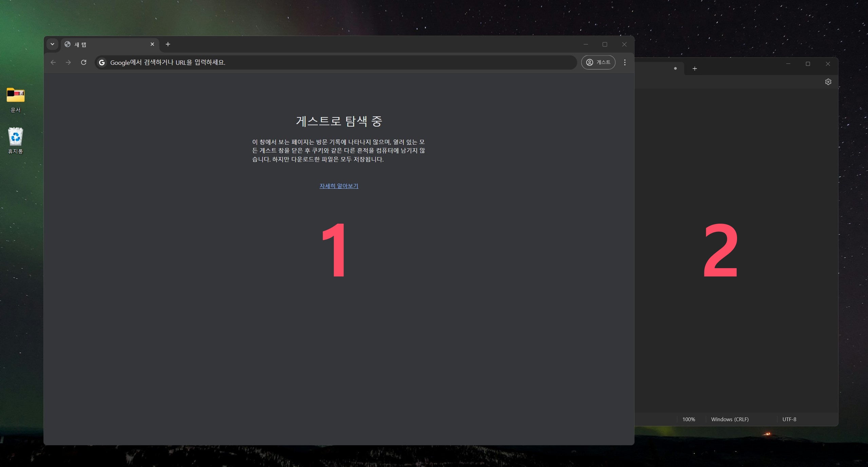Click the Google icon in address bar

pyautogui.click(x=101, y=62)
